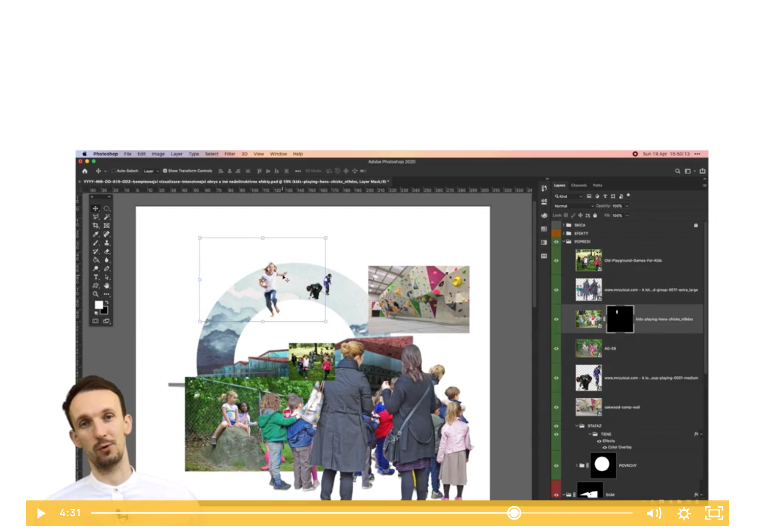This screenshot has width=783, height=532.
Task: Open the Filter menu
Action: point(230,154)
